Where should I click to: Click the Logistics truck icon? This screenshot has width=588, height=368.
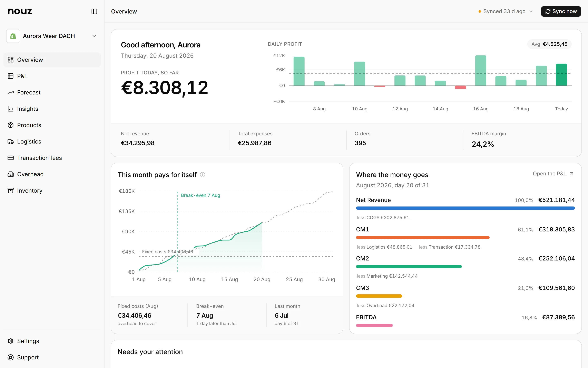10,141
